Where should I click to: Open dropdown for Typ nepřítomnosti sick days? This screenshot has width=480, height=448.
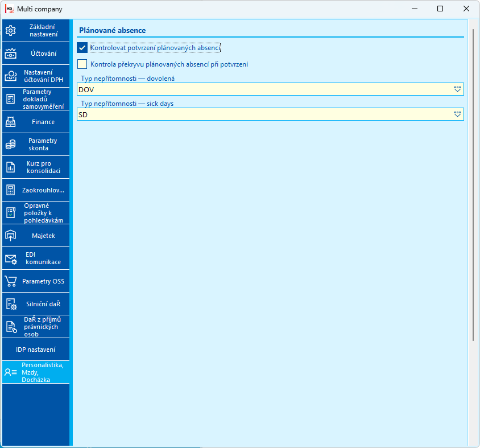[457, 114]
